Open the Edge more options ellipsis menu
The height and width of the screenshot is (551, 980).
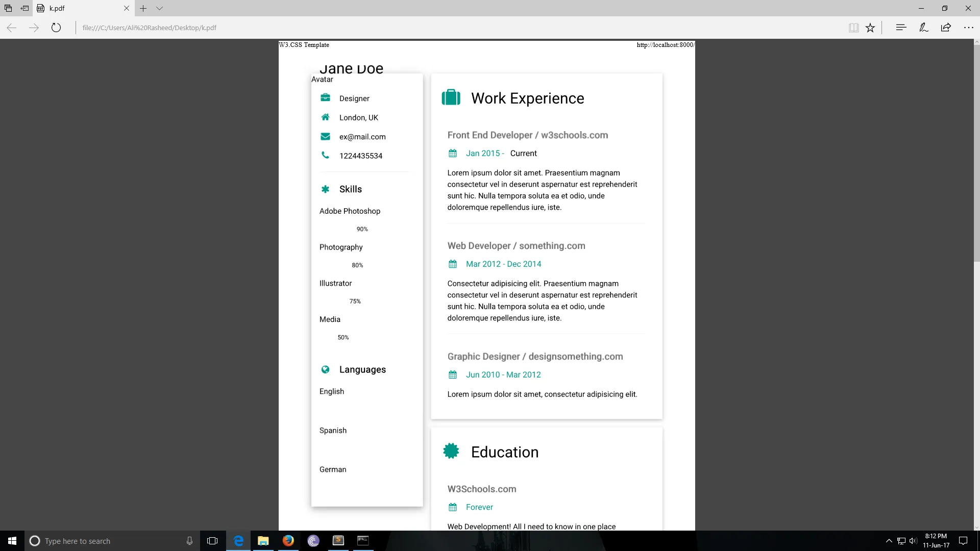pyautogui.click(x=968, y=28)
